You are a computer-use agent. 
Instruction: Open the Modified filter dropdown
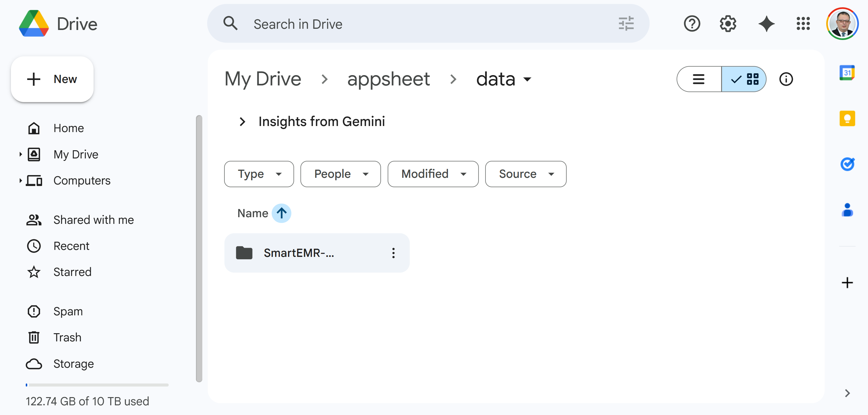433,174
